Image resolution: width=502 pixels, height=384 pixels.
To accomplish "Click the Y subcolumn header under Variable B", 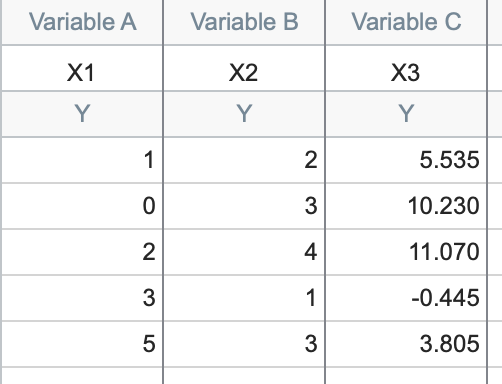I will 244,114.
